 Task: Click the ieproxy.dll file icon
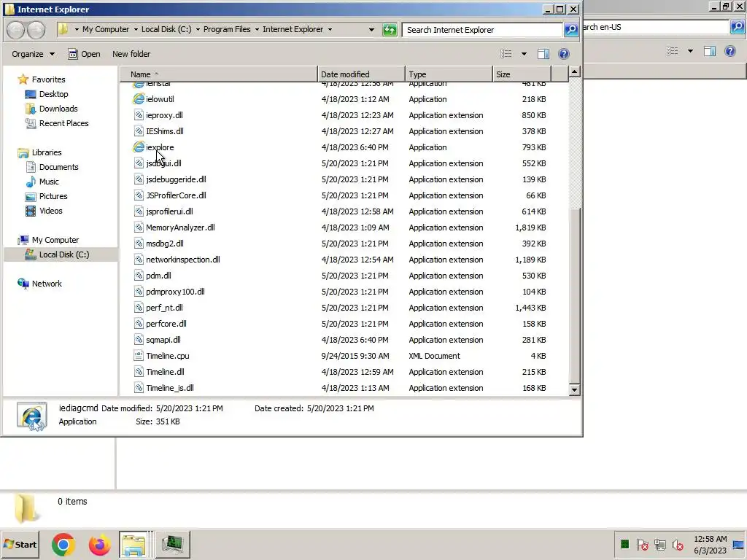139,115
